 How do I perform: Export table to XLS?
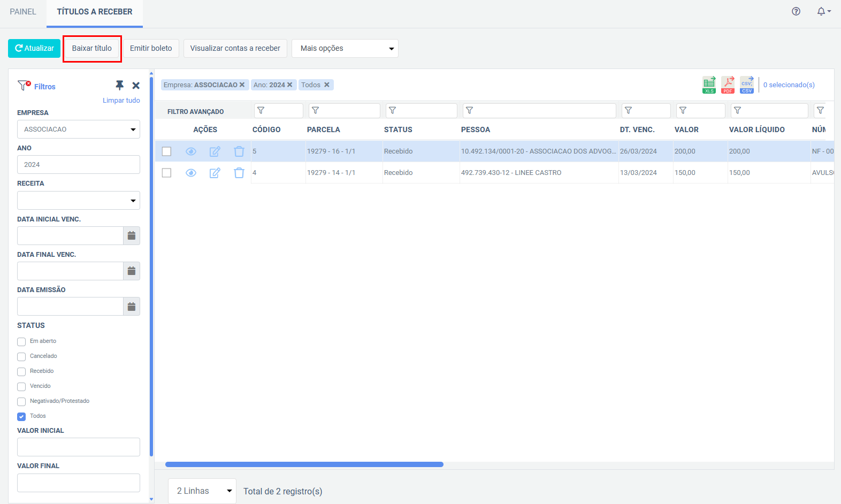709,85
